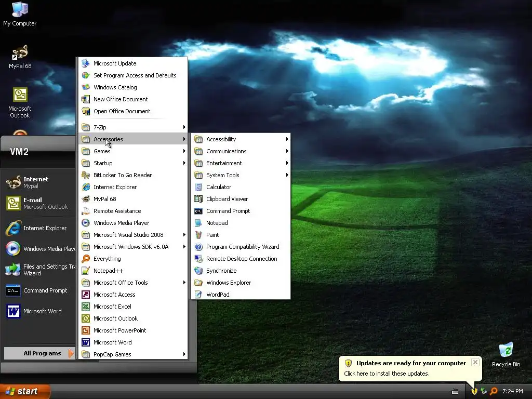Expand the Startup folder
The image size is (532, 399).
[133, 163]
